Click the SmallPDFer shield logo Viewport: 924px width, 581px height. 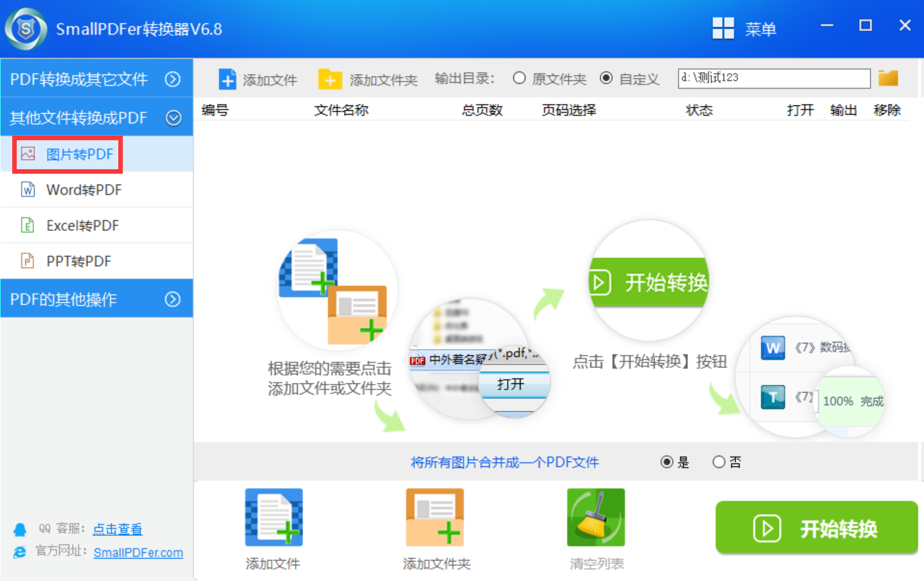click(26, 29)
